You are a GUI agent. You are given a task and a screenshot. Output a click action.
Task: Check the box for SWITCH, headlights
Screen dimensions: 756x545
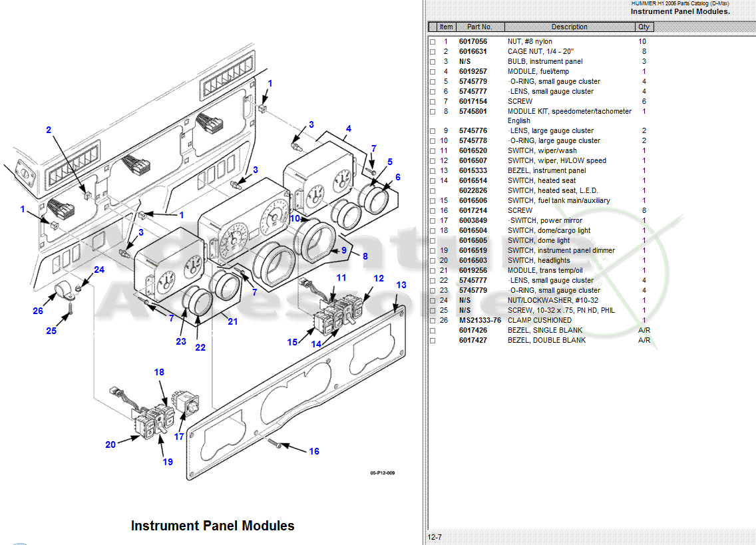pyautogui.click(x=433, y=260)
